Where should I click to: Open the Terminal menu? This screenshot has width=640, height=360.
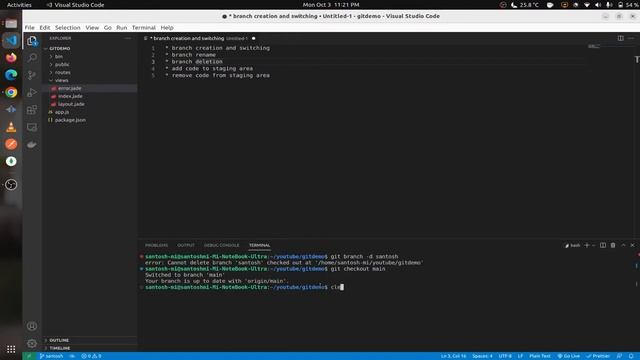(144, 28)
